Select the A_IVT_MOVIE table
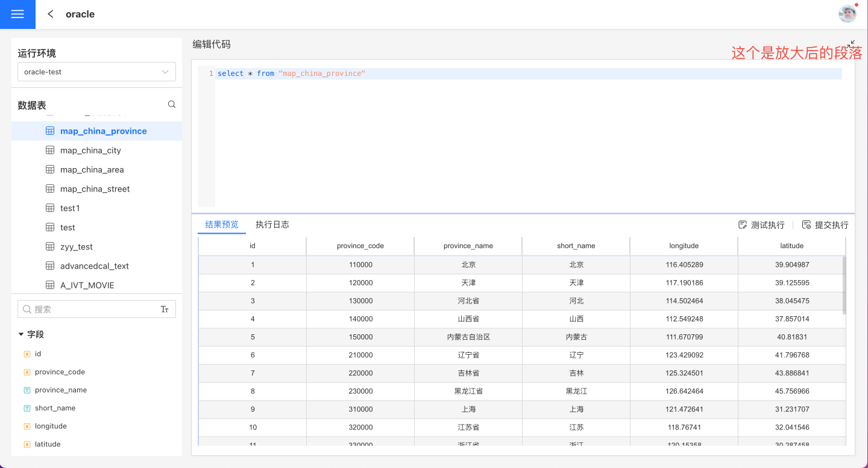The width and height of the screenshot is (868, 468). (87, 285)
